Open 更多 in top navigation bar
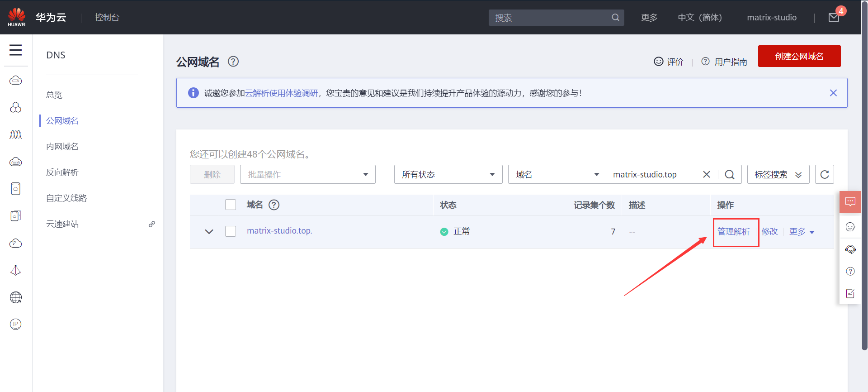 coord(649,18)
